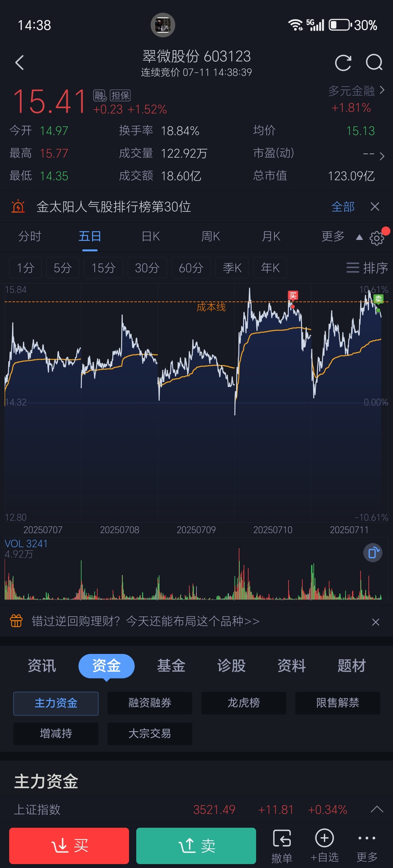This screenshot has height=868, width=393.
Task: Switch to 基金 funds tab
Action: [171, 665]
